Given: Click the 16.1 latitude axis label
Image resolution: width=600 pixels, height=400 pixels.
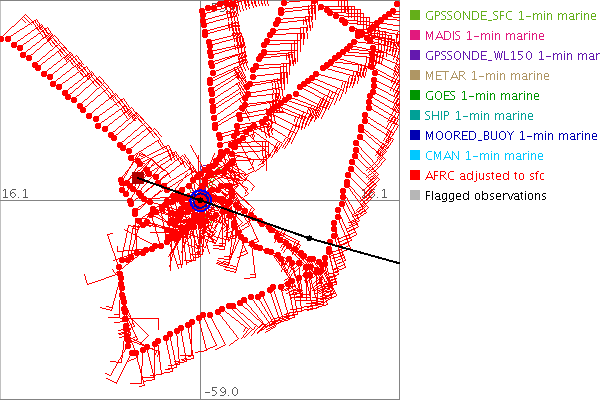Looking at the screenshot, I should [x=14, y=192].
